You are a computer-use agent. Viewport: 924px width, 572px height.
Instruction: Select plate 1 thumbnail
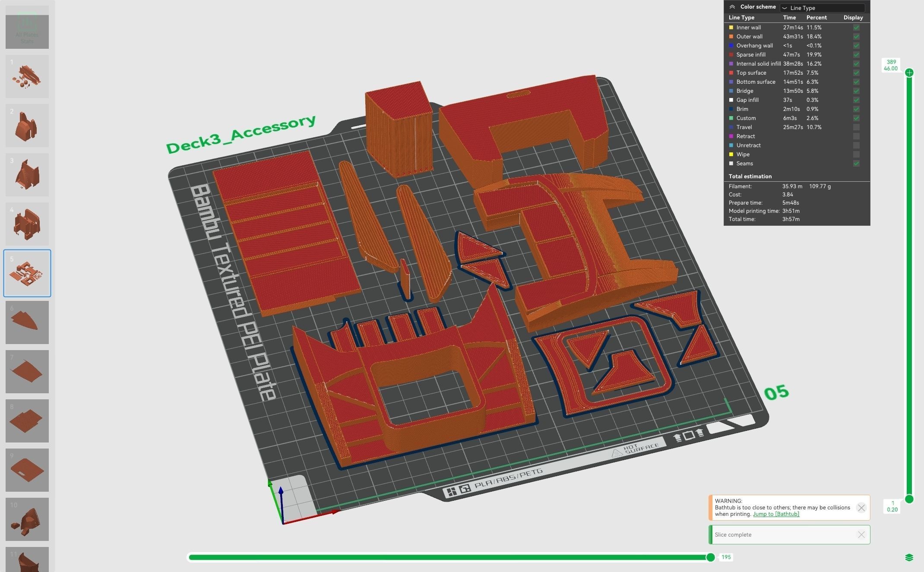[27, 76]
